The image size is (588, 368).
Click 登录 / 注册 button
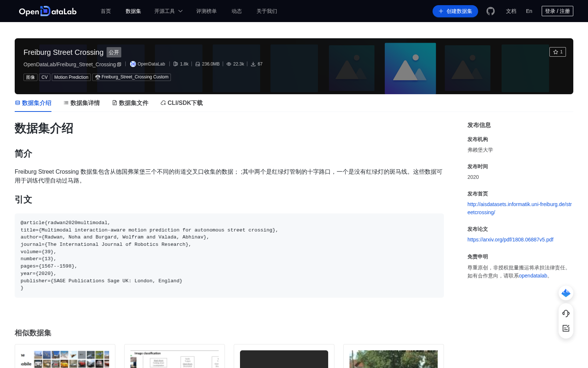pos(557,11)
